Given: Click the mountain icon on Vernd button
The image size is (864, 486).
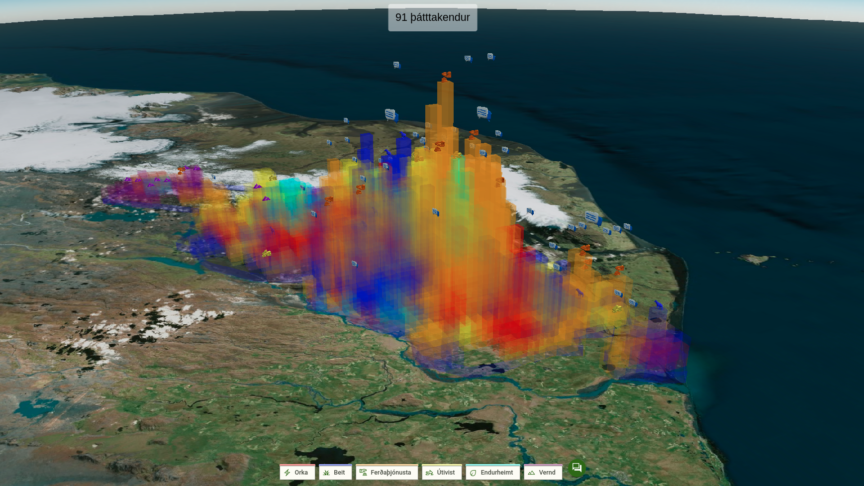Looking at the screenshot, I should pos(531,472).
